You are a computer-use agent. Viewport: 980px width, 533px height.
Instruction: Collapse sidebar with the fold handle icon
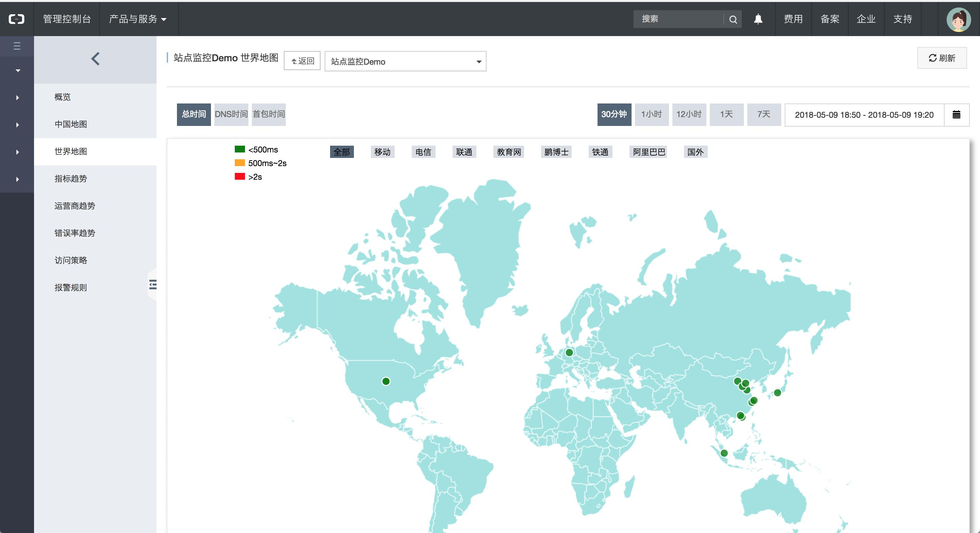pos(153,284)
